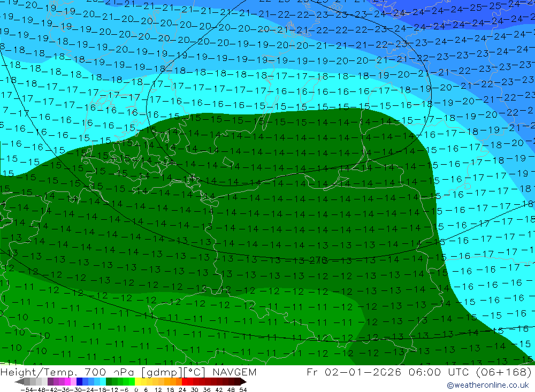535x392 pixels.
Task: Click the -54 legend value
Action: click(x=27, y=390)
